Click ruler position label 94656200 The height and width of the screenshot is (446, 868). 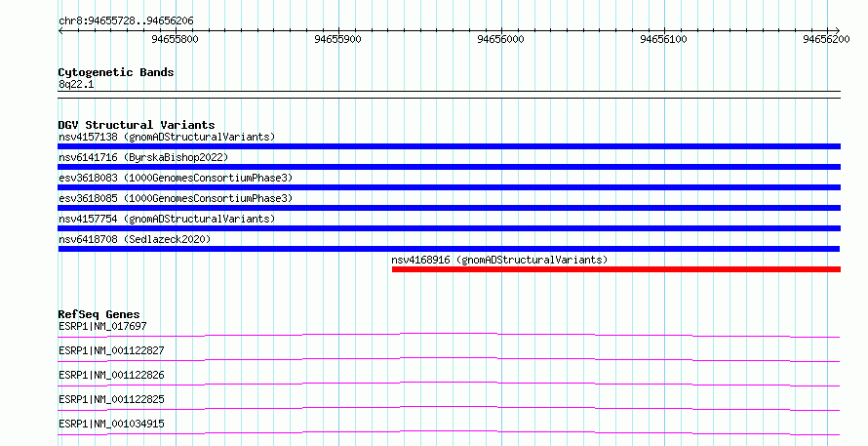point(826,39)
